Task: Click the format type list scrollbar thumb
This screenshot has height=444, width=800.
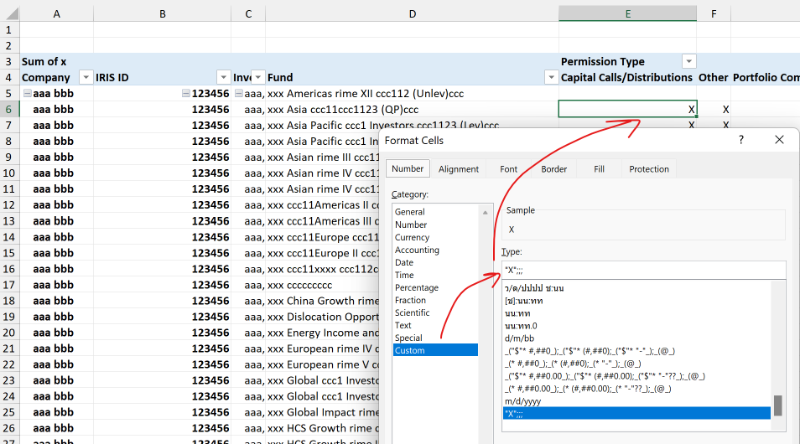Action: click(x=778, y=407)
